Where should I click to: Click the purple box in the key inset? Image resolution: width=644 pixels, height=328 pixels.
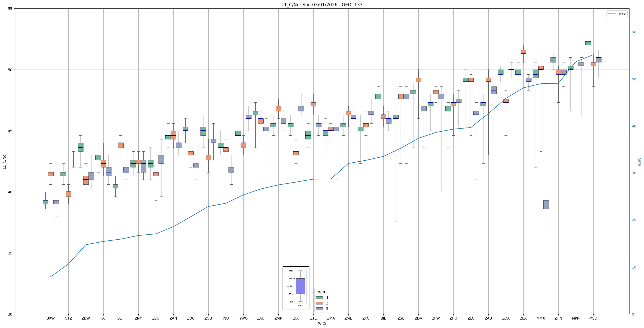pos(300,286)
